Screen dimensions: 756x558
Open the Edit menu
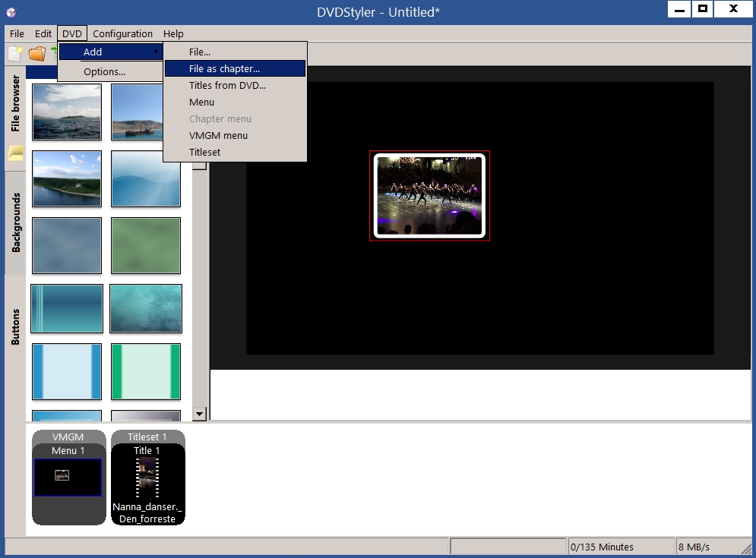coord(43,33)
